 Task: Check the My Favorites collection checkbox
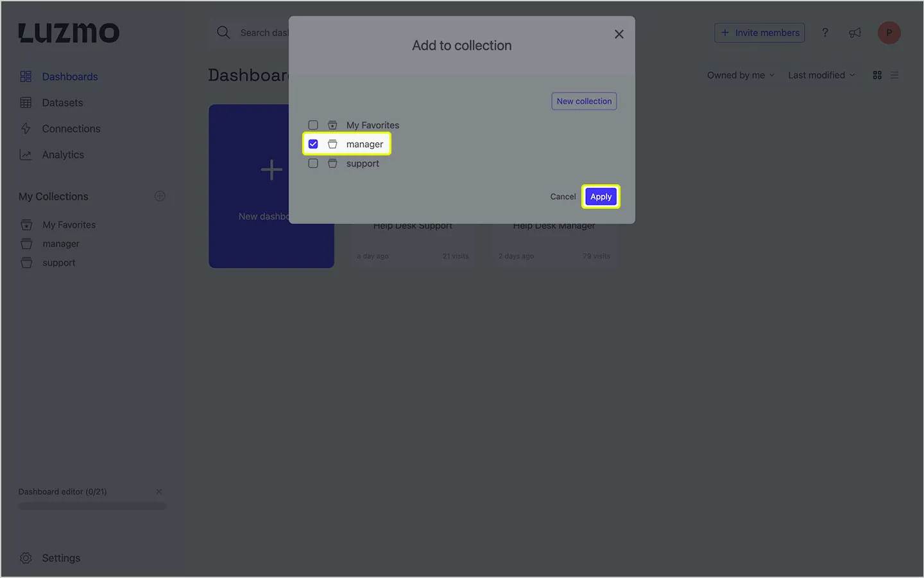(313, 125)
